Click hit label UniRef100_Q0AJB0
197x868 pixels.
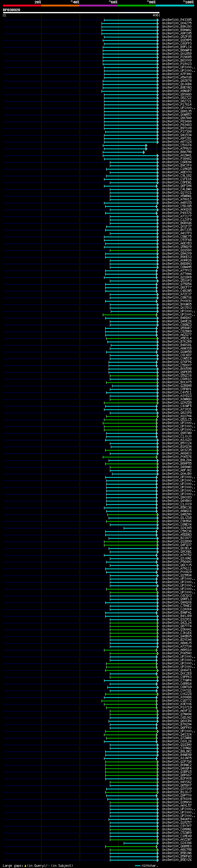click(177, 474)
